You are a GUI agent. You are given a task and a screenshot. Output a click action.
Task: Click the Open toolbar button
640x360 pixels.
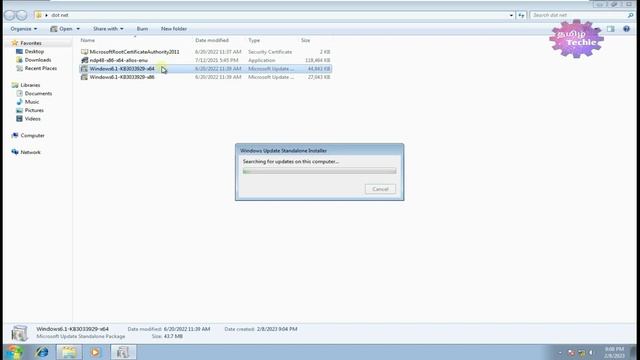click(x=61, y=29)
